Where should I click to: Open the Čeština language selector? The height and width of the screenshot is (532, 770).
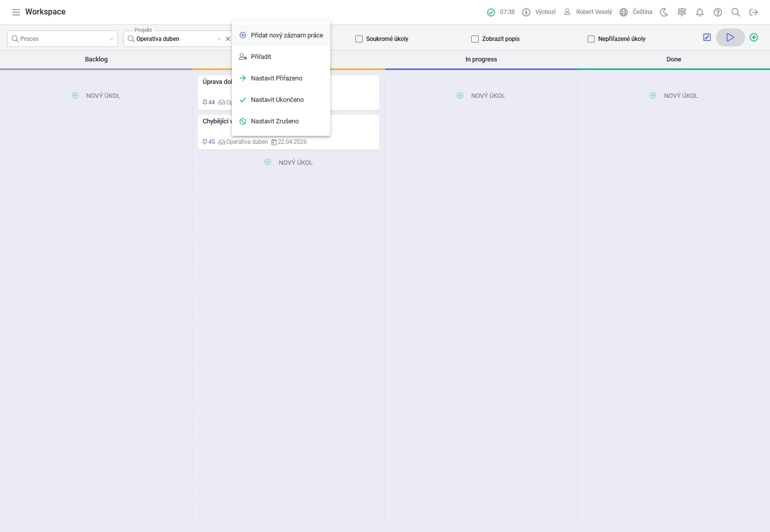point(636,12)
